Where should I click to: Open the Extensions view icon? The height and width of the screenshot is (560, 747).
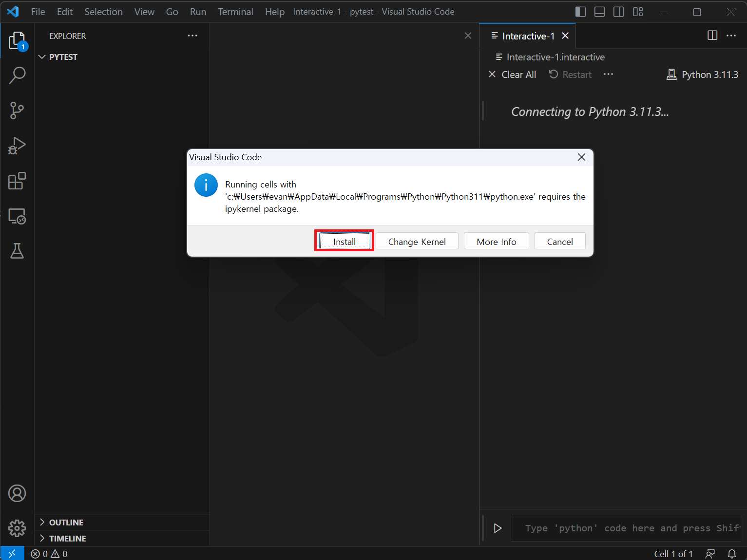pyautogui.click(x=17, y=181)
